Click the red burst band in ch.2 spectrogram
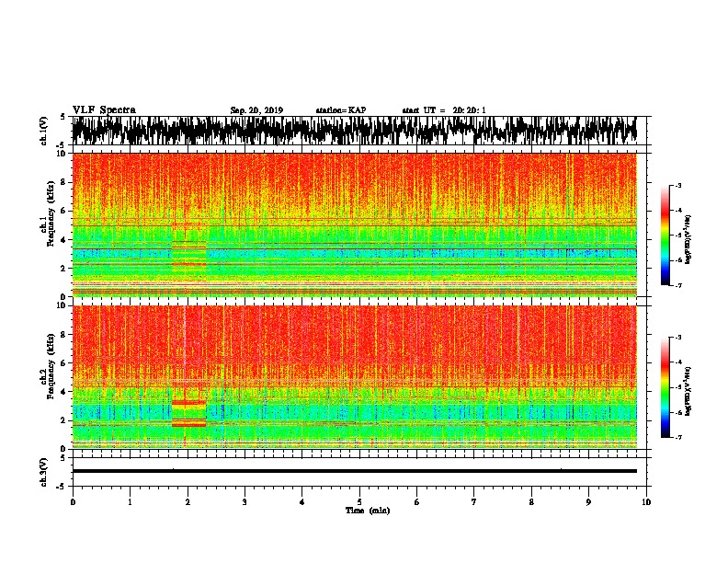 tap(189, 413)
